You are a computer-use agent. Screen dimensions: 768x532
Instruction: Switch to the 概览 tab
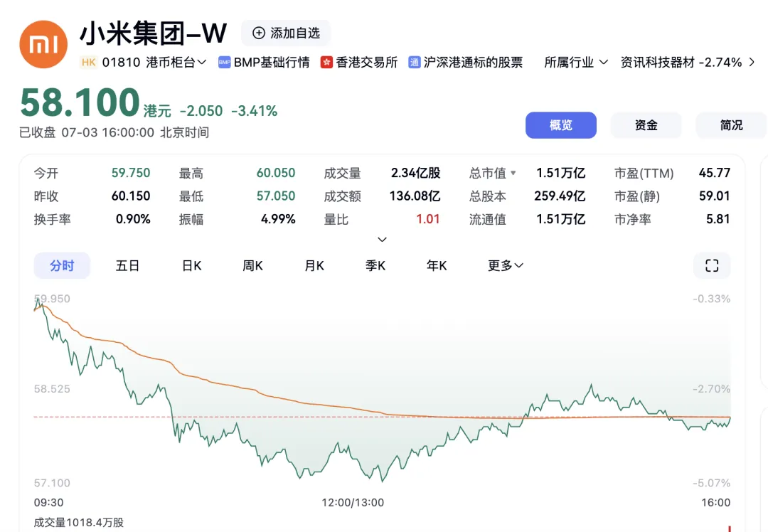point(561,125)
